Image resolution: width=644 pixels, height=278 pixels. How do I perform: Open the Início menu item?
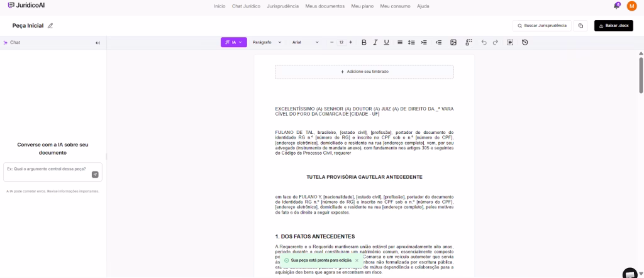click(219, 6)
